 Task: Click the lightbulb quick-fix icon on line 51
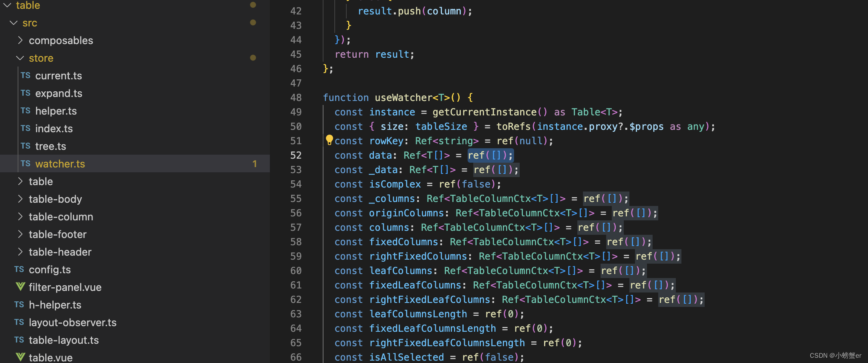[x=329, y=140]
